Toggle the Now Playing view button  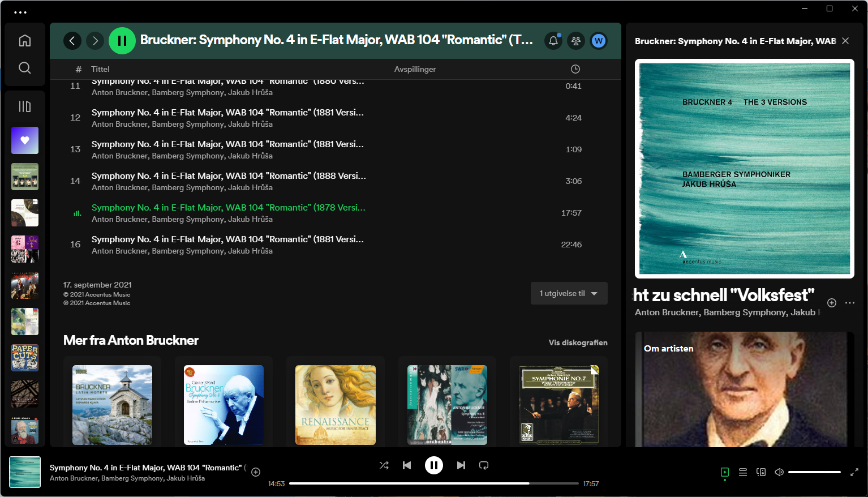725,472
